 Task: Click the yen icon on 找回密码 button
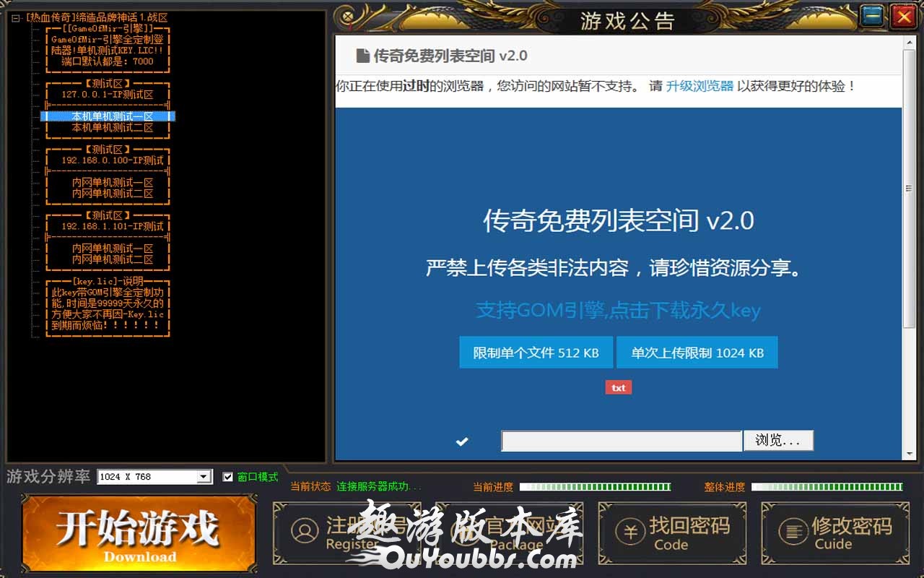[629, 532]
